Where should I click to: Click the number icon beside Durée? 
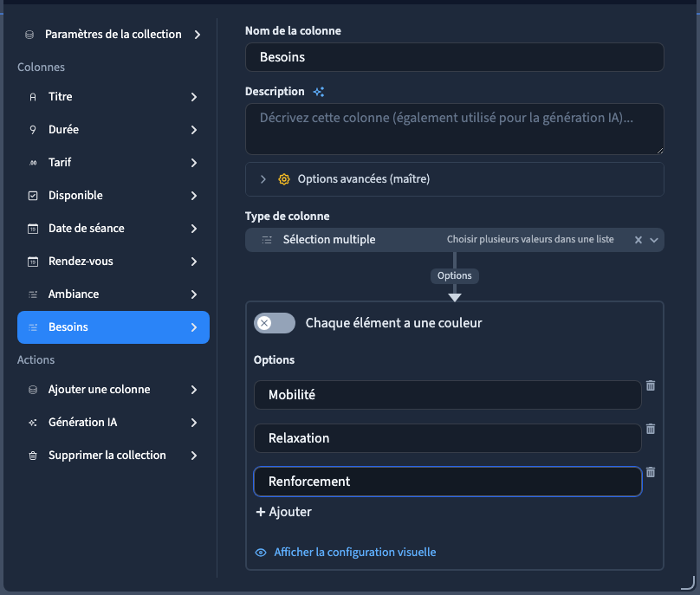tap(33, 130)
